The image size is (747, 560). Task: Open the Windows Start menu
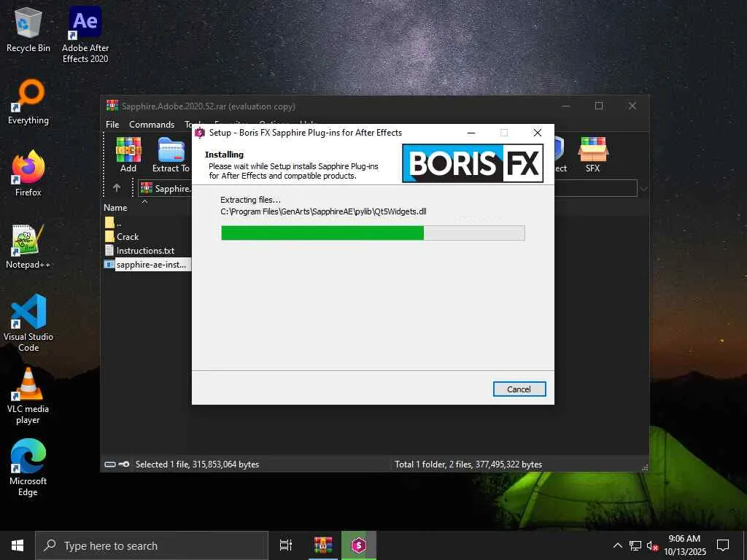[x=18, y=545]
